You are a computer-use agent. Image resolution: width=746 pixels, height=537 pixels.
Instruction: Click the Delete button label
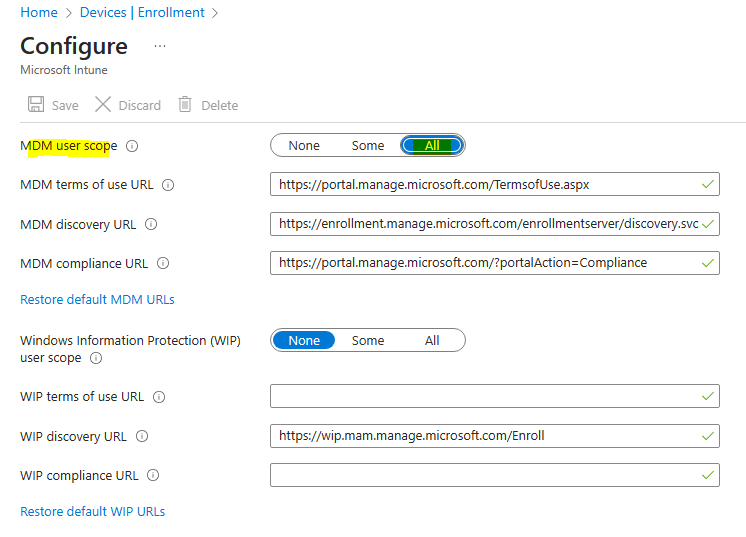[219, 105]
